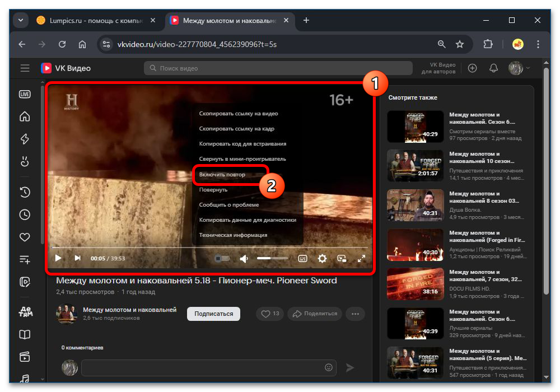This screenshot has width=560, height=392.
Task: Click the Поделиться share button
Action: click(315, 314)
